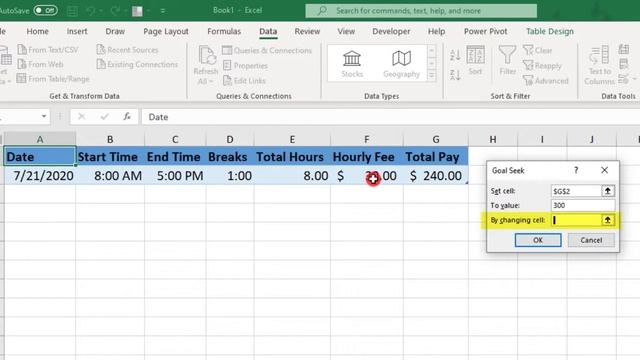Click the Save icon in title bar
The height and width of the screenshot is (360, 640).
(x=72, y=11)
